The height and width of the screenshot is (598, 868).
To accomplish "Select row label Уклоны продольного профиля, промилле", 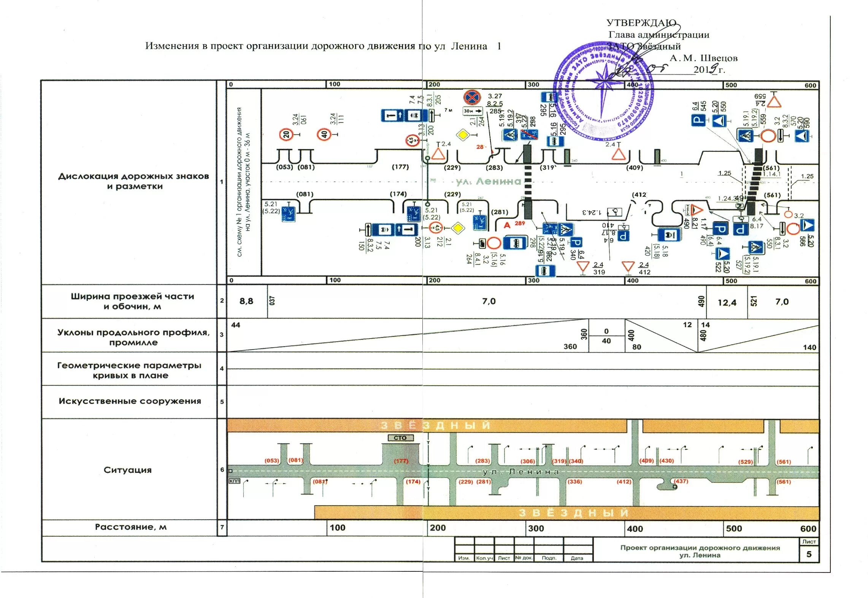I will click(x=133, y=337).
